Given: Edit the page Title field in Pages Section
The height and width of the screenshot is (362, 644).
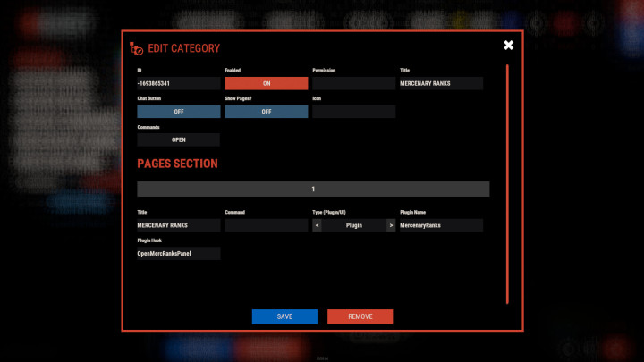Looking at the screenshot, I should [x=178, y=226].
